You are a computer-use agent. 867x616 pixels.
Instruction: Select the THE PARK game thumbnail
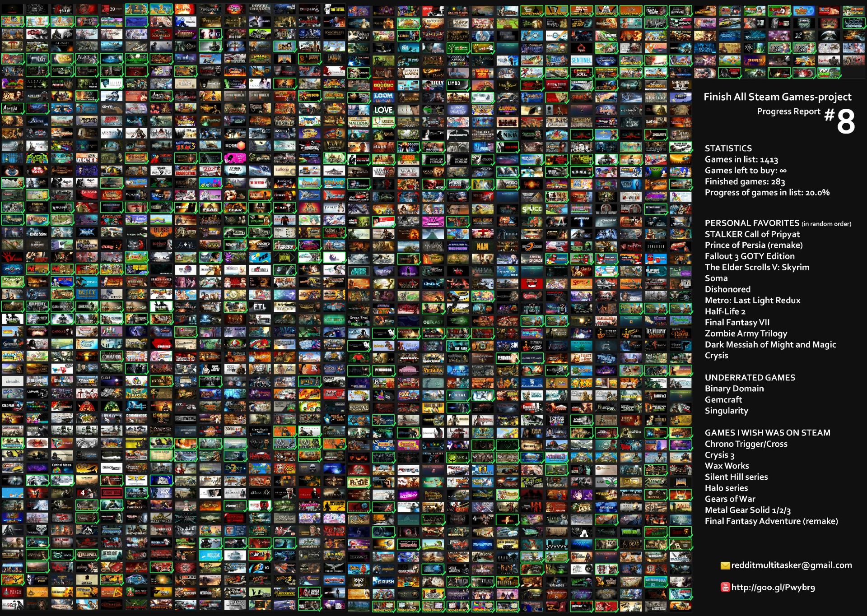[x=457, y=347]
